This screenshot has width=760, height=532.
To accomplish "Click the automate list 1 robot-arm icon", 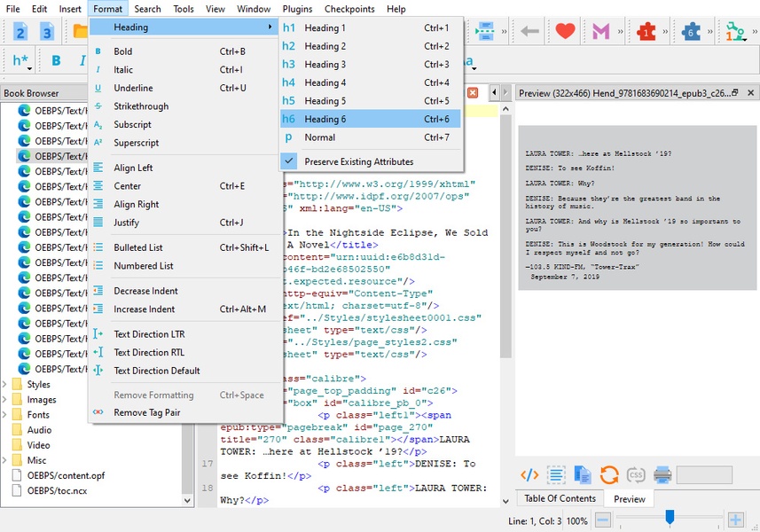I will coord(735,32).
